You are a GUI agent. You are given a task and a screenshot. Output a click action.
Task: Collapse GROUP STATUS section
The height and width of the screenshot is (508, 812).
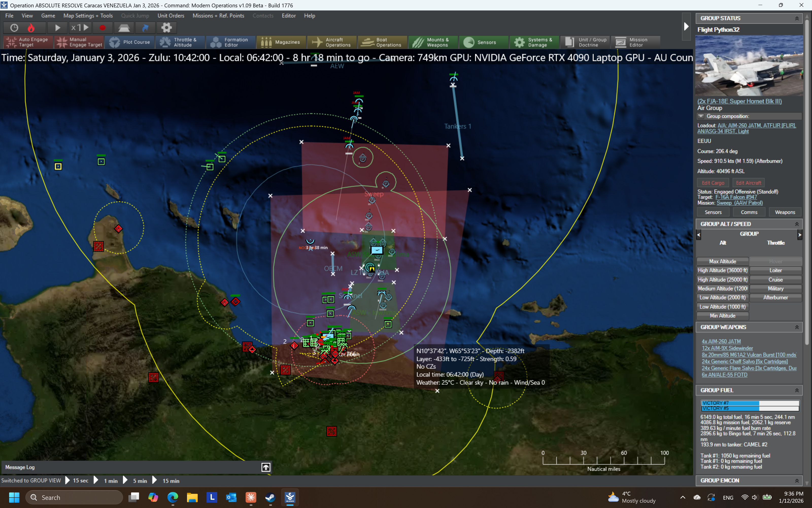(x=797, y=19)
